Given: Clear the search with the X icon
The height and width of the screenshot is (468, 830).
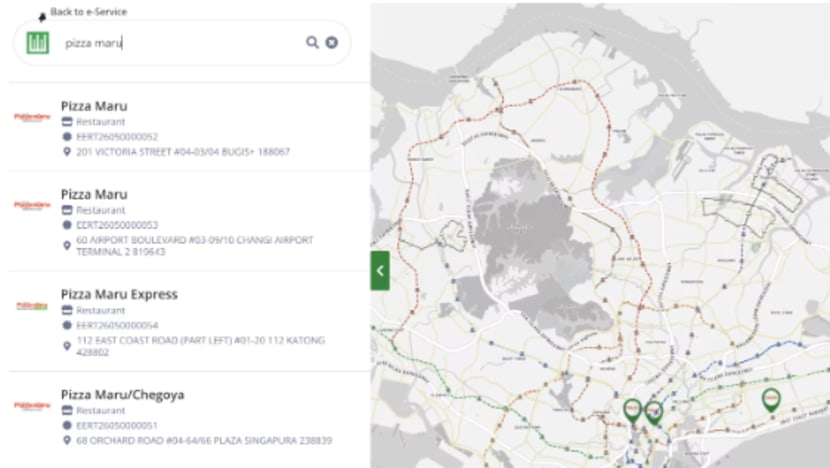Looking at the screenshot, I should (332, 42).
